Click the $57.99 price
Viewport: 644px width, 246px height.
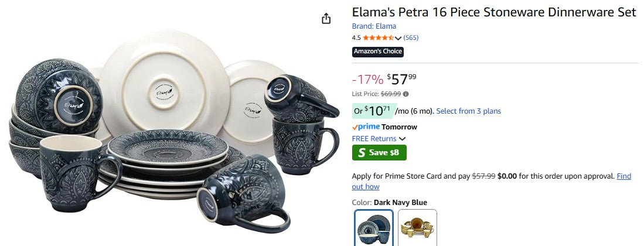pos(401,79)
